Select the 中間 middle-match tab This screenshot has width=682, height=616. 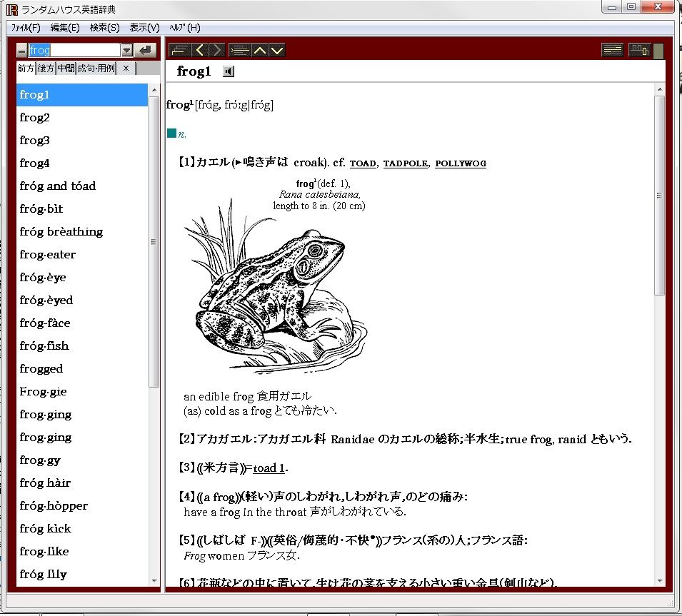tap(66, 69)
